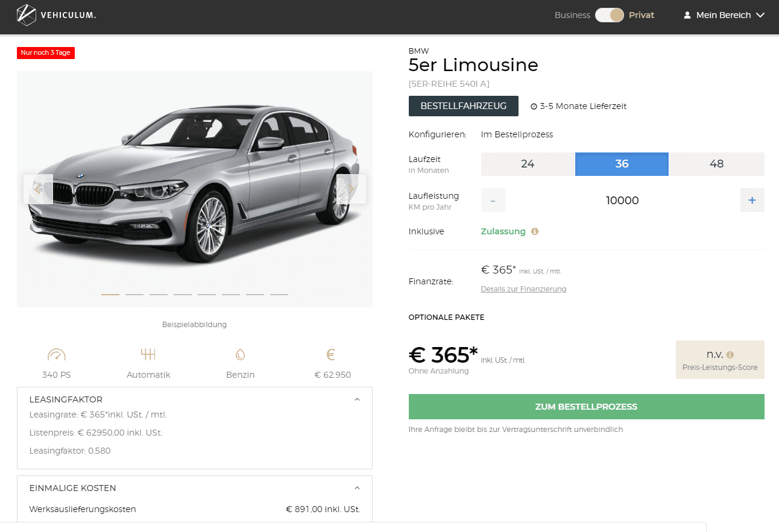Click 'Leasingfaktor: 0,580' text
This screenshot has width=779, height=532.
tap(70, 451)
